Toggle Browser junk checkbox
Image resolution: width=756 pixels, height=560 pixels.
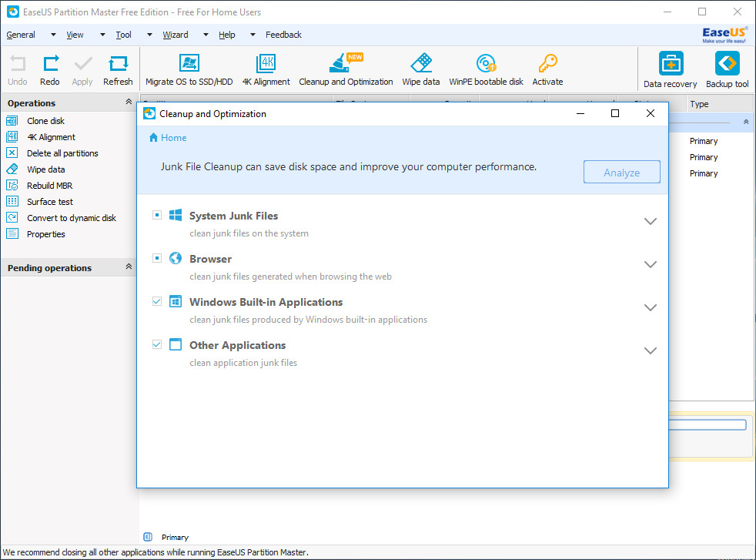(x=157, y=258)
